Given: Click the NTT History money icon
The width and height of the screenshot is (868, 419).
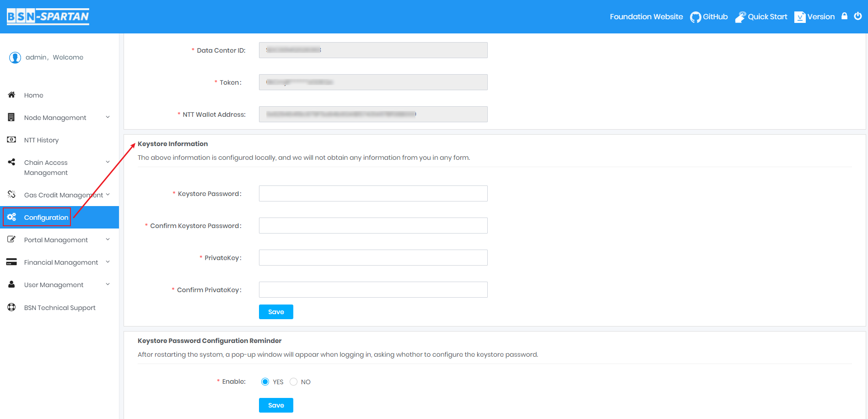Looking at the screenshot, I should click(11, 140).
